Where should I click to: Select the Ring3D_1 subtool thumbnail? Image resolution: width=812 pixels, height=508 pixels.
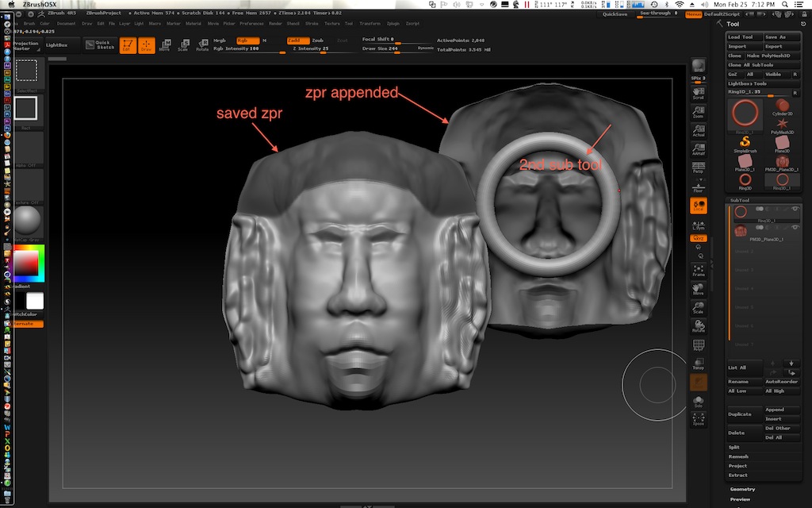point(739,213)
